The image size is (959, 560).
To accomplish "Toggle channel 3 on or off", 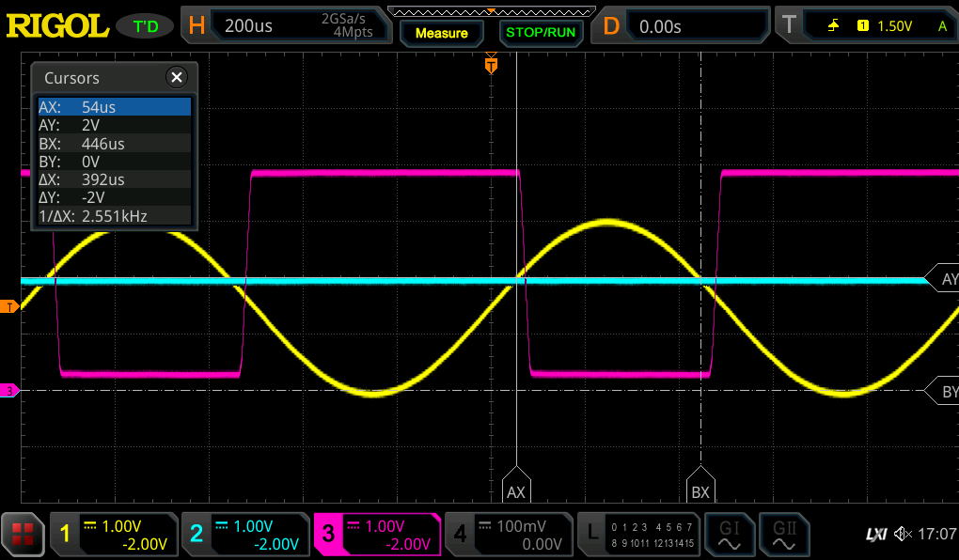I will [328, 534].
